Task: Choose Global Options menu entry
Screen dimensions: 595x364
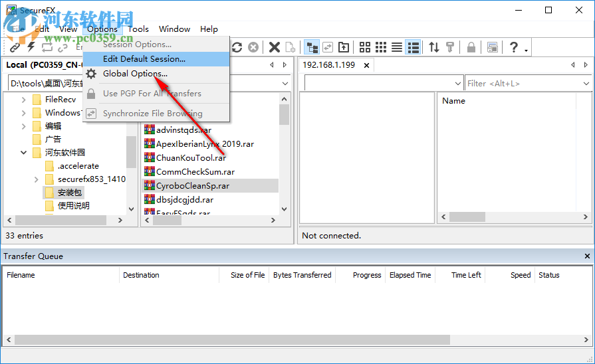Action: pos(156,74)
